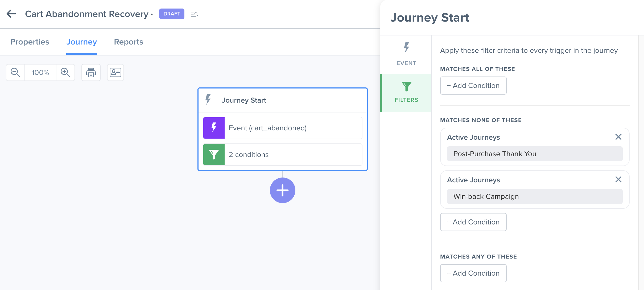Open the 2 conditions row
This screenshot has width=644, height=290.
point(283,155)
